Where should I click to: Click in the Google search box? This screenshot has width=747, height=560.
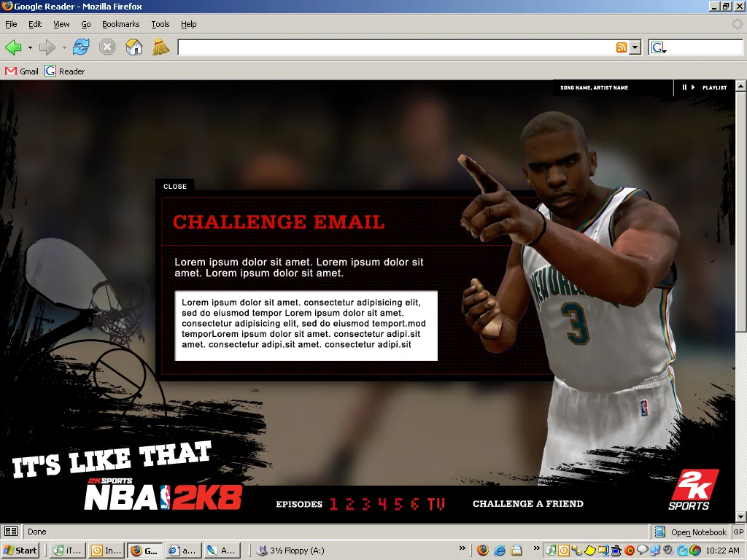[x=705, y=47]
